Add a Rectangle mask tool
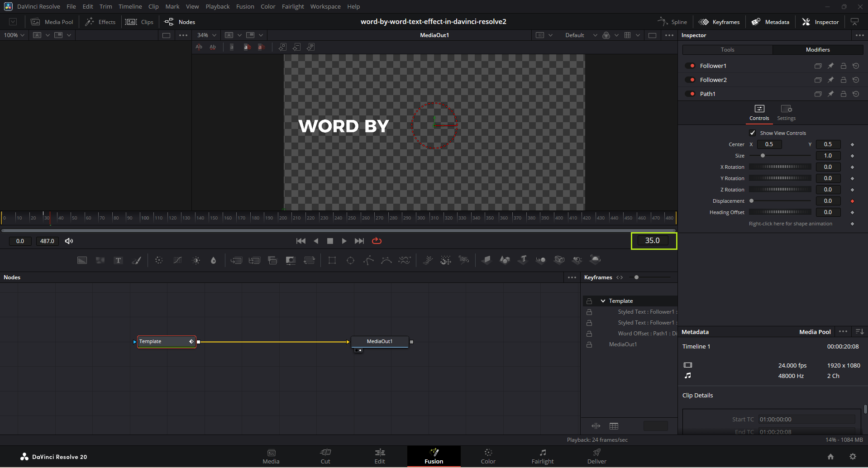 tap(332, 260)
